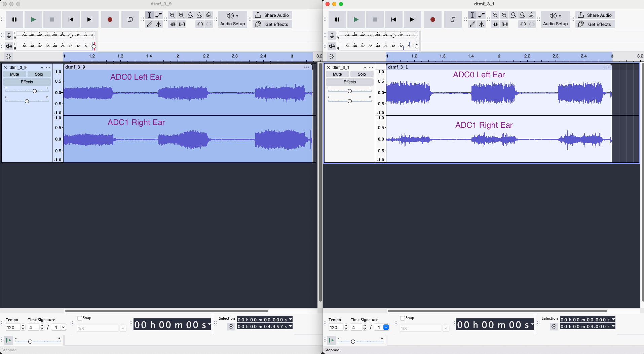Click the Record button in left window
Image resolution: width=644 pixels, height=354 pixels.
110,19
